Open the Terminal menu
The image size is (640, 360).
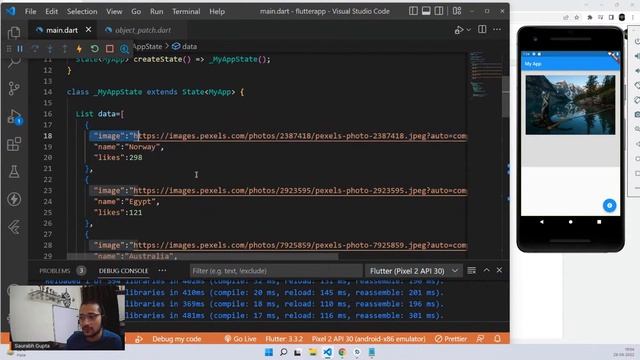[x=186, y=11]
